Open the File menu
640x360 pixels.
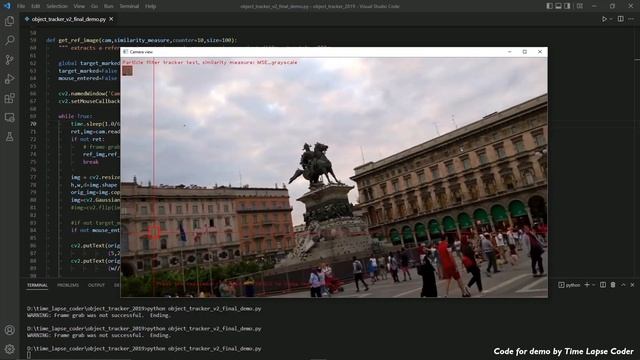coord(21,6)
